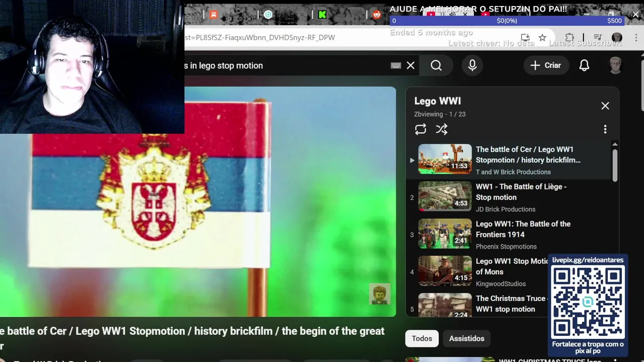Switch to the teal-icon browser tab
Image resolution: width=644 pixels, height=362 pixels.
pos(269,15)
